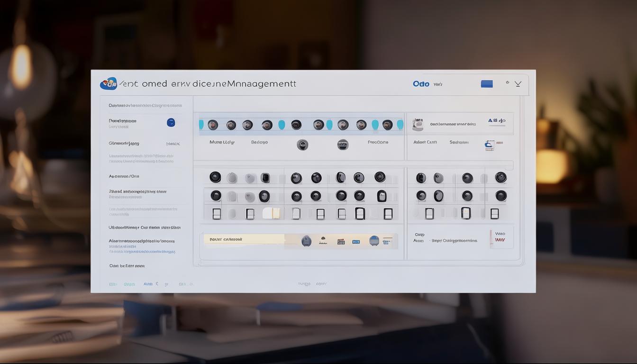Expand the chevron dropdown in the top-right header
This screenshot has height=364, width=637.
click(x=518, y=84)
